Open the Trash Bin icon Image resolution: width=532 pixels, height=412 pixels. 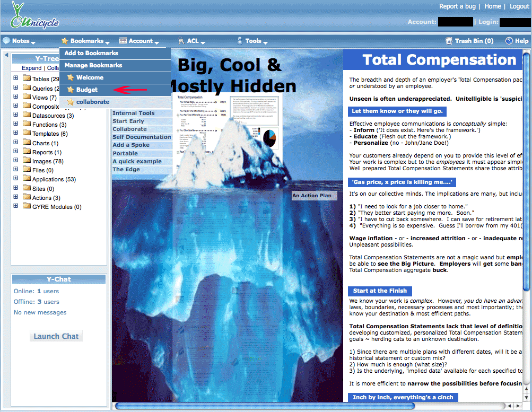click(450, 41)
